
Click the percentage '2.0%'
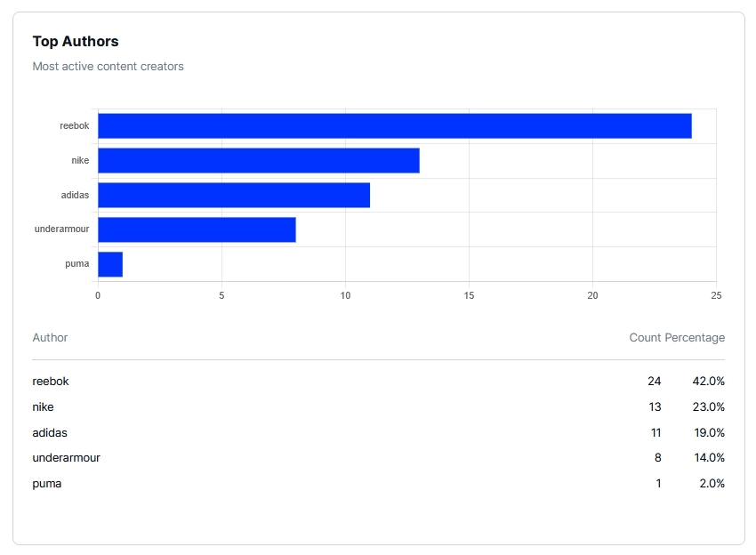[x=712, y=484]
